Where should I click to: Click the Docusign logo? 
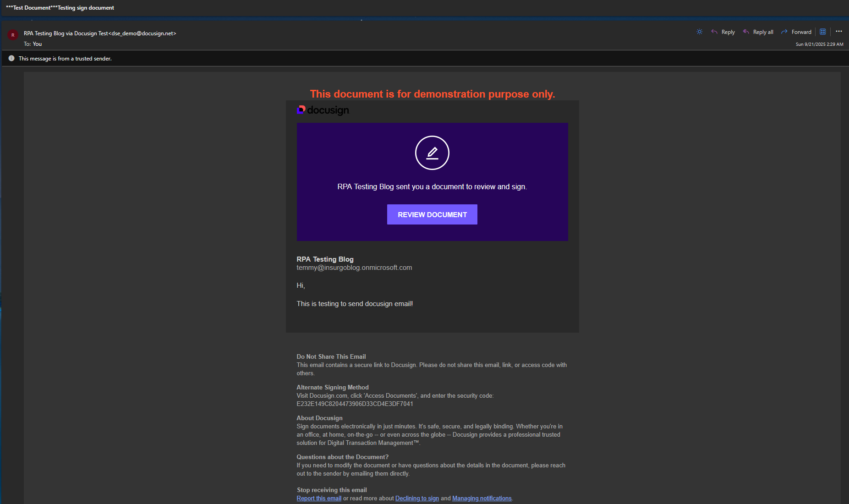coord(323,110)
